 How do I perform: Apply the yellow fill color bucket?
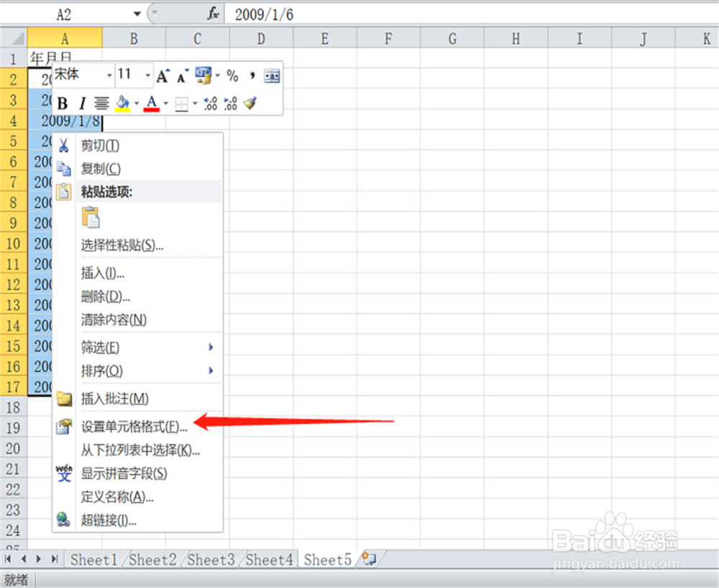[x=122, y=104]
